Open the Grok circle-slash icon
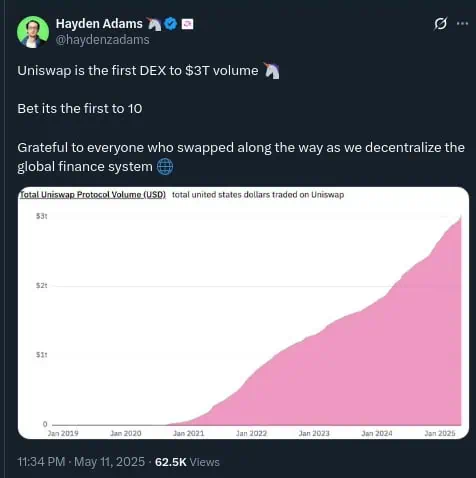The width and height of the screenshot is (476, 478). click(440, 24)
